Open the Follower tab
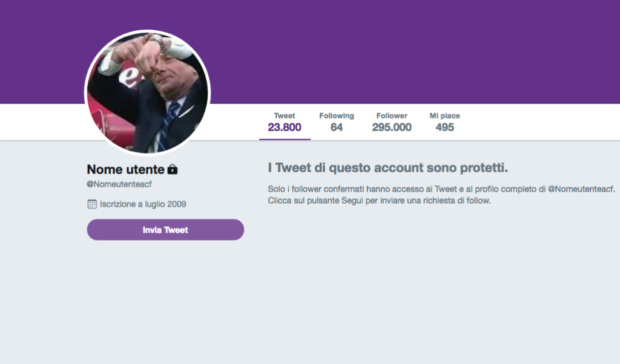 click(x=392, y=115)
